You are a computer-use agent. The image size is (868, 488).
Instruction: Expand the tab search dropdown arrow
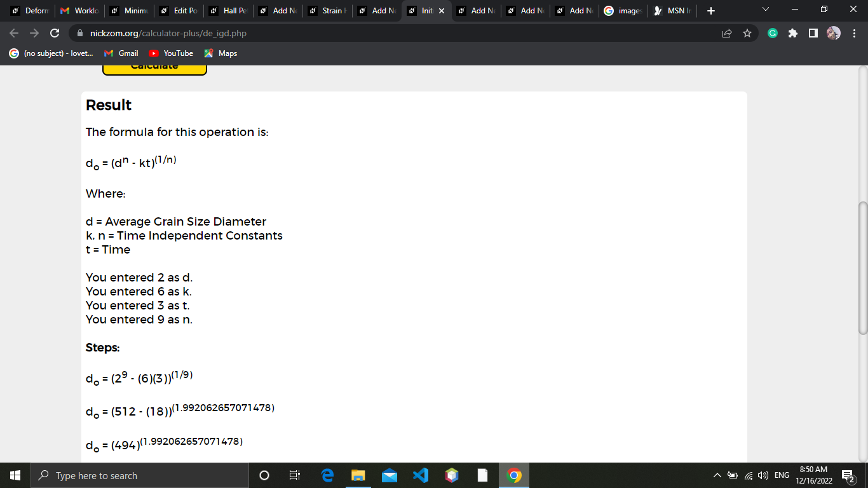[x=765, y=10]
